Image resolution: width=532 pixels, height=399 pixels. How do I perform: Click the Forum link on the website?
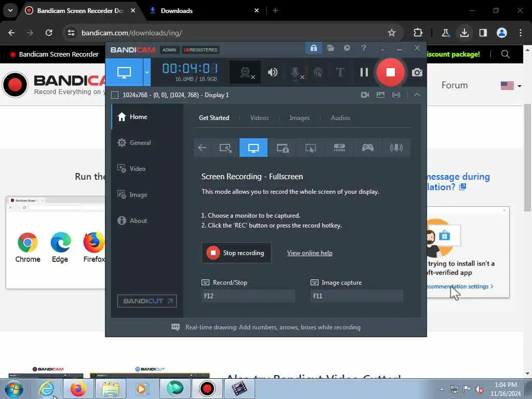click(x=454, y=85)
